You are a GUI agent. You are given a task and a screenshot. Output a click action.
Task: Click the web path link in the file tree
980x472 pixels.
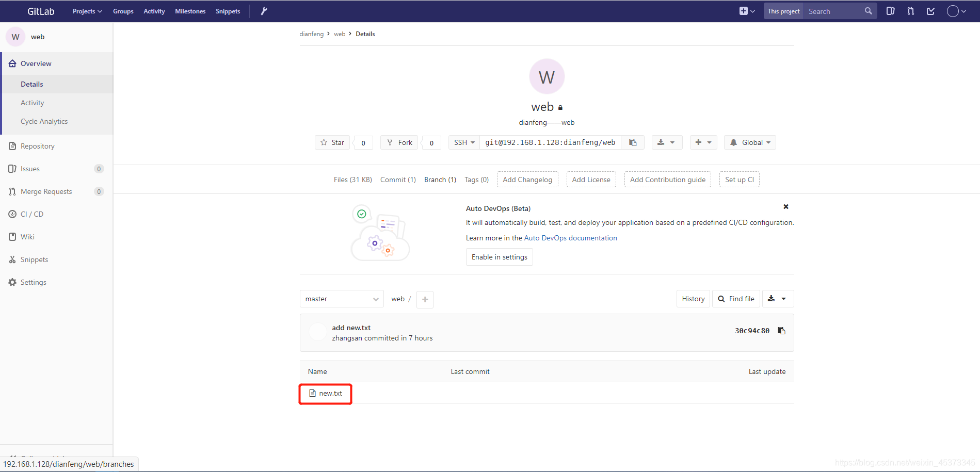click(x=397, y=299)
